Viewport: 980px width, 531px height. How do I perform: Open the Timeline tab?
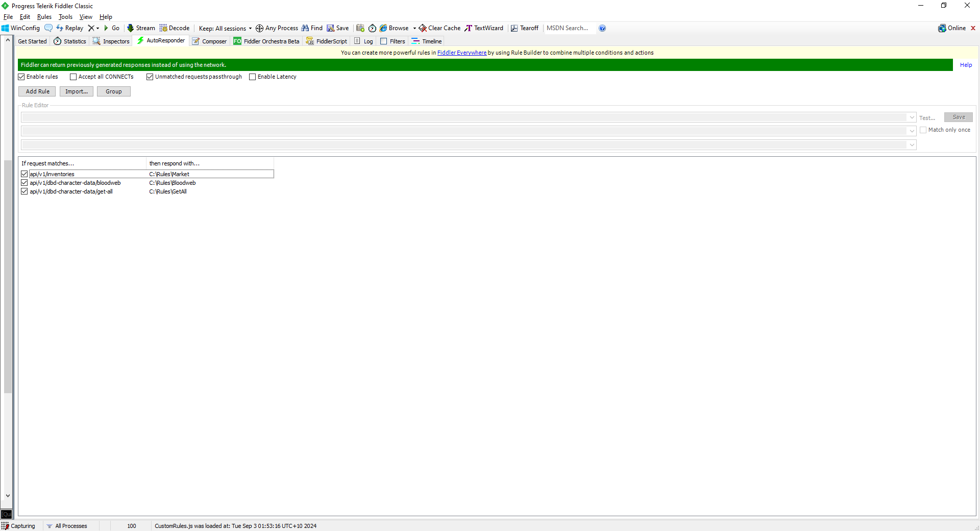tap(427, 41)
